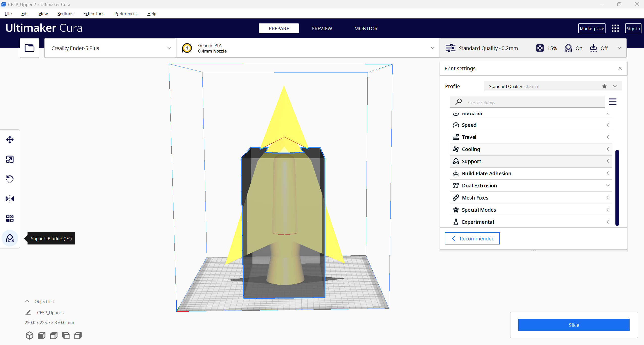Select the Move tool
The image size is (644, 345).
pos(10,140)
